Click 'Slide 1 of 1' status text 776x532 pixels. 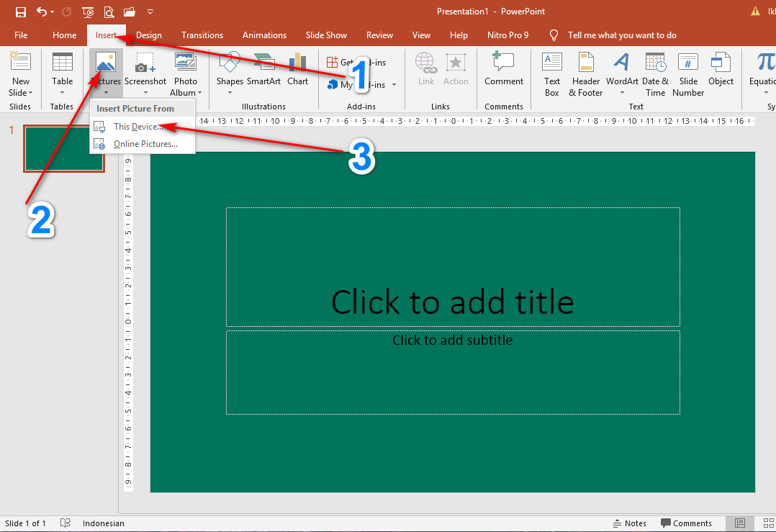pos(25,523)
